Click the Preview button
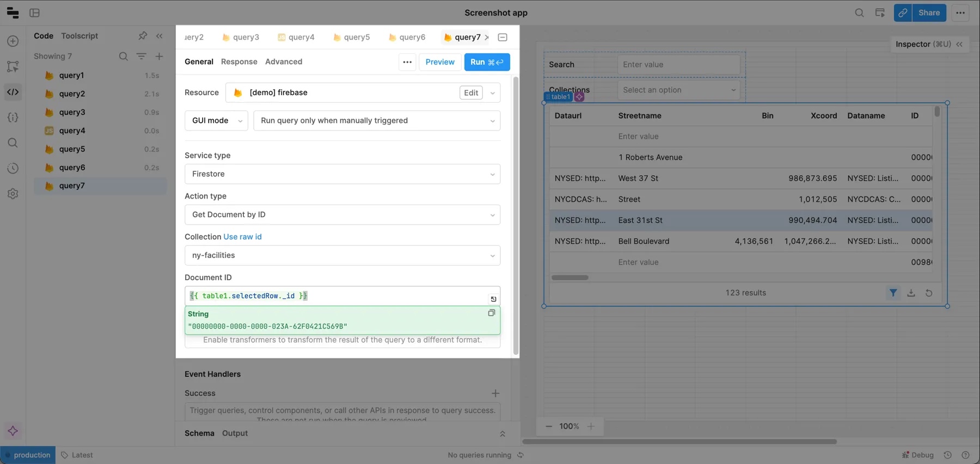This screenshot has width=980, height=464. point(440,62)
